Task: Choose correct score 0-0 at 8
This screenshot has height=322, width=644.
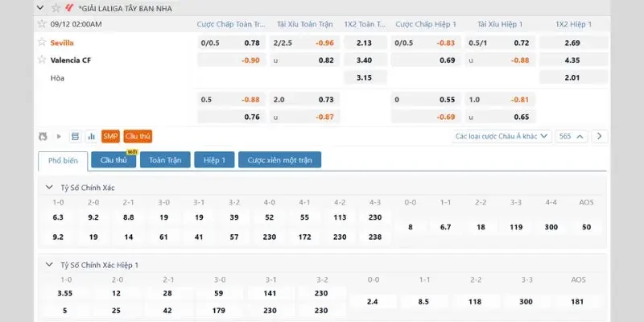Action: pyautogui.click(x=411, y=227)
